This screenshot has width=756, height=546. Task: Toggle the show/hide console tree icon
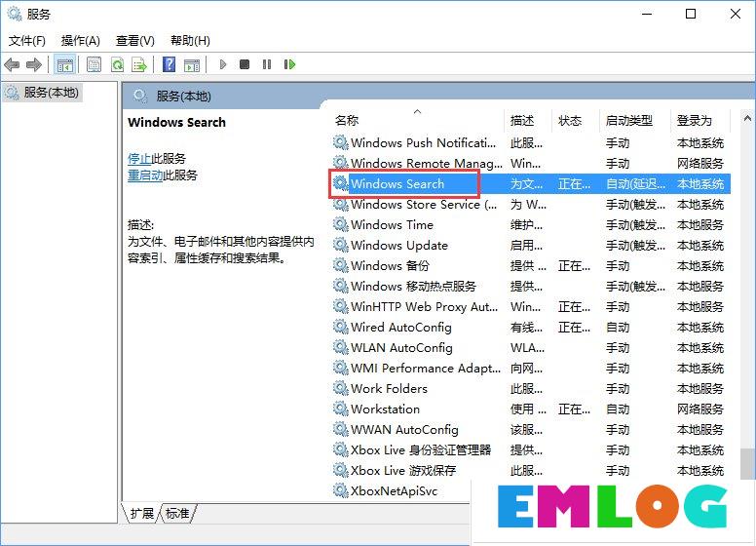(x=64, y=64)
